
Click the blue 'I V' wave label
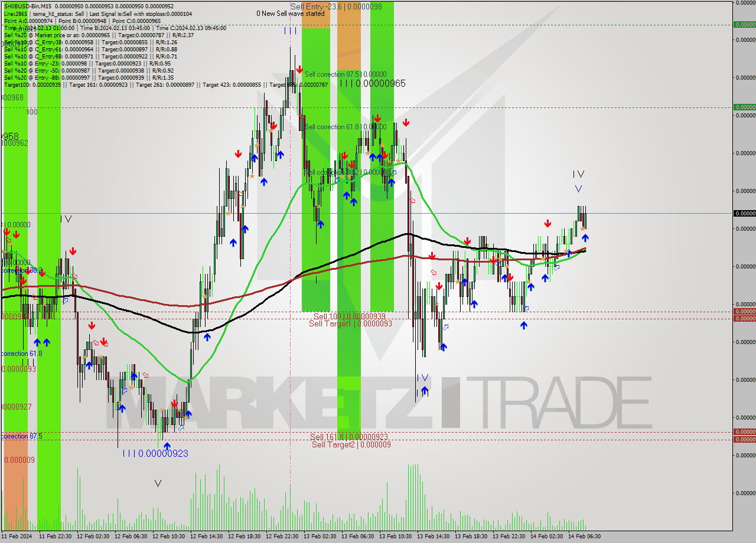[422, 378]
